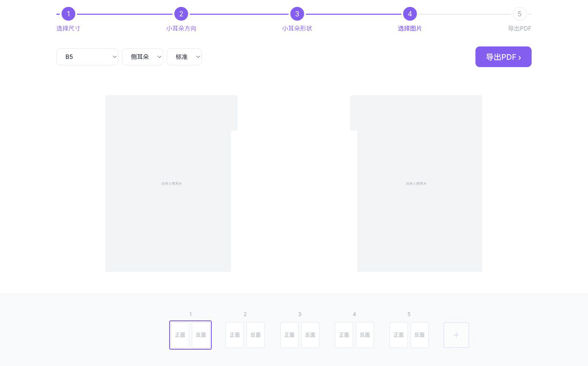Select 正面 thumbnail of sheet 3
This screenshot has width=588, height=366.
click(x=289, y=335)
